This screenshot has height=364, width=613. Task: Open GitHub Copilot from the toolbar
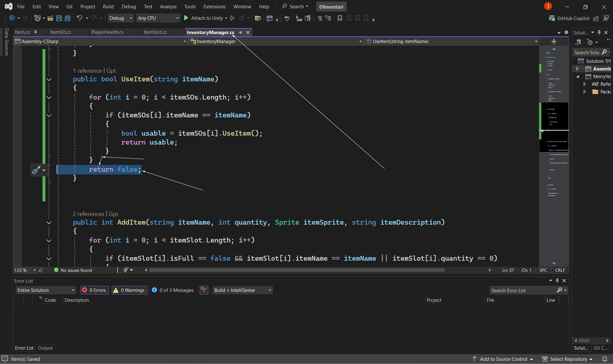pyautogui.click(x=569, y=18)
